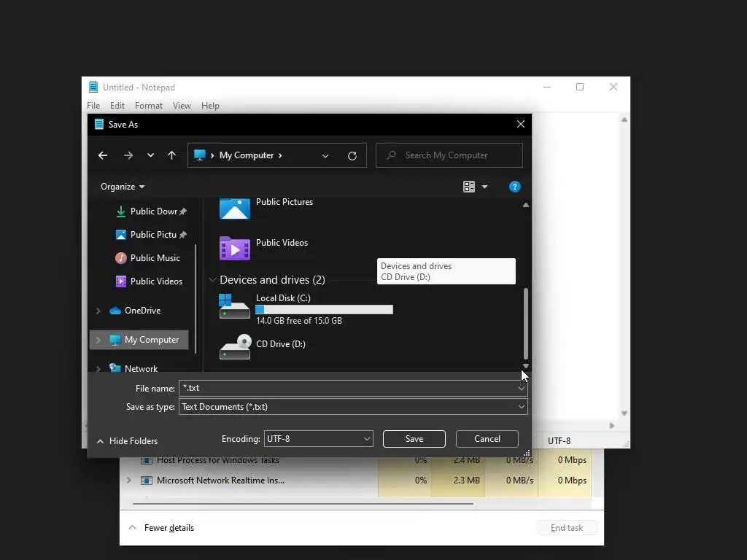Open Notepad View menu
The image size is (747, 560).
click(182, 106)
